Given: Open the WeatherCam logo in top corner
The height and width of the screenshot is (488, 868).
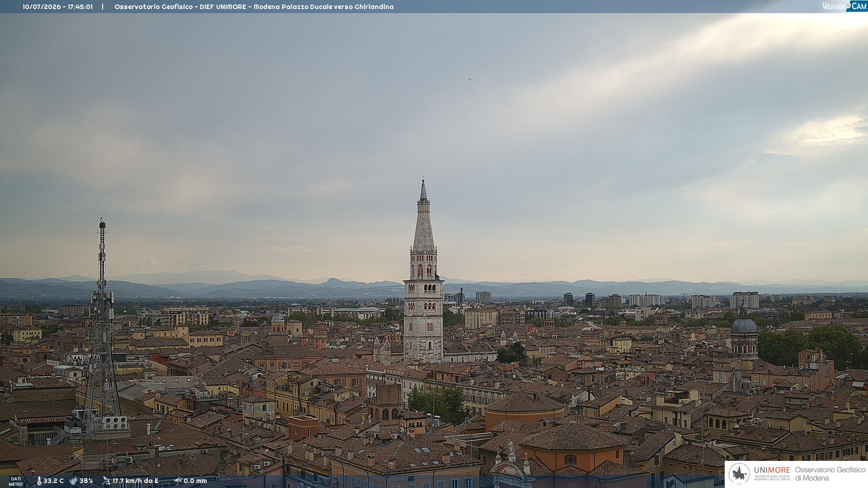Looking at the screenshot, I should pos(844,6).
